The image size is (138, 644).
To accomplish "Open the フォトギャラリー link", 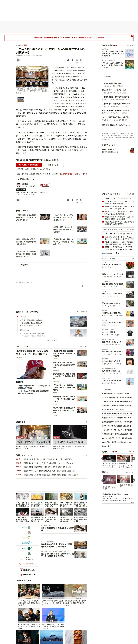I will [129, 472].
